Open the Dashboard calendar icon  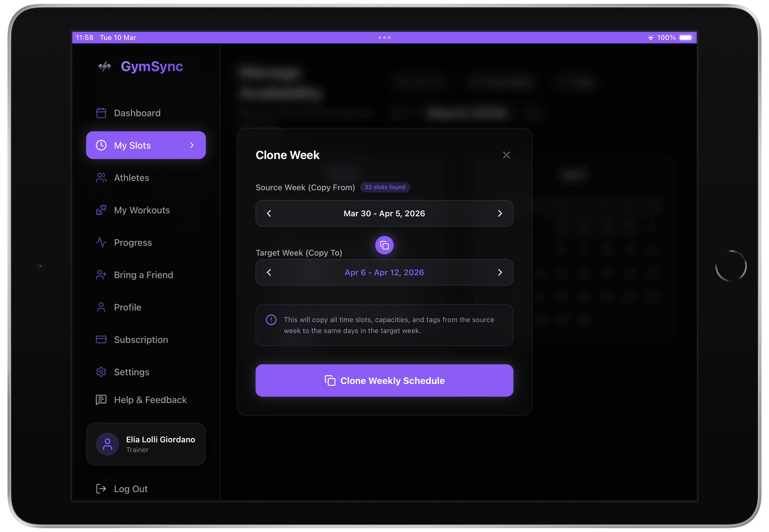[x=101, y=113]
